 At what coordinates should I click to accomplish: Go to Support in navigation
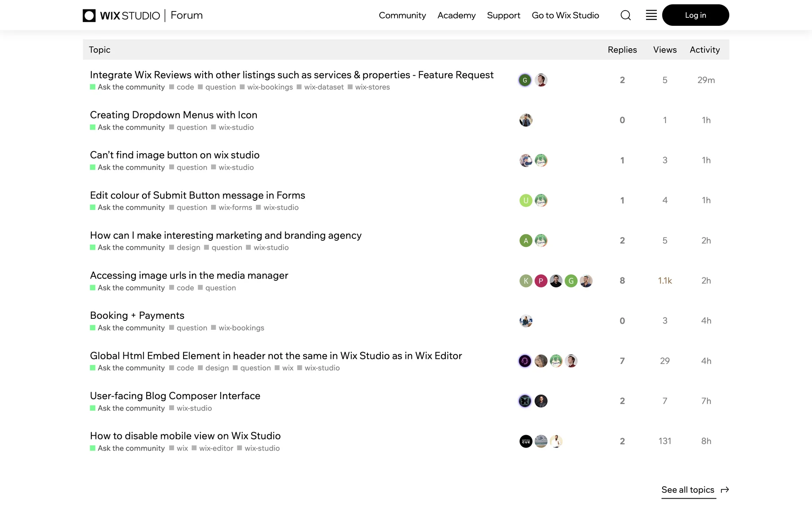coord(503,15)
